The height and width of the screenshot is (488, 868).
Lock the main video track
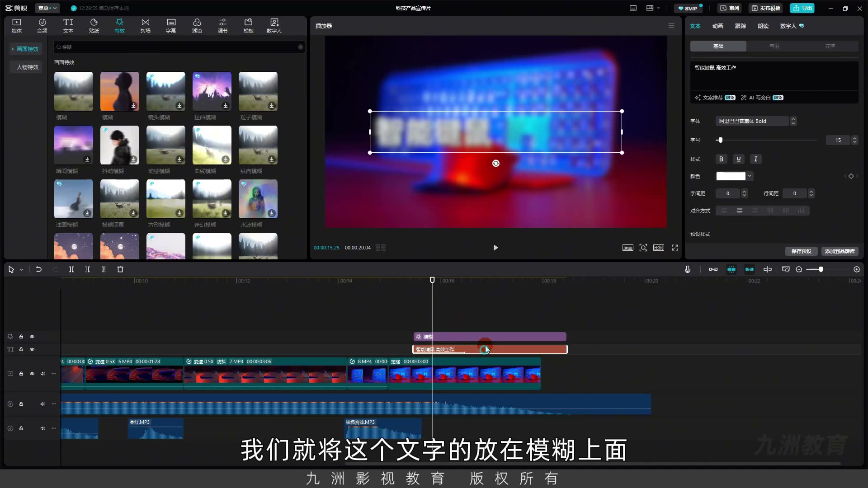21,374
